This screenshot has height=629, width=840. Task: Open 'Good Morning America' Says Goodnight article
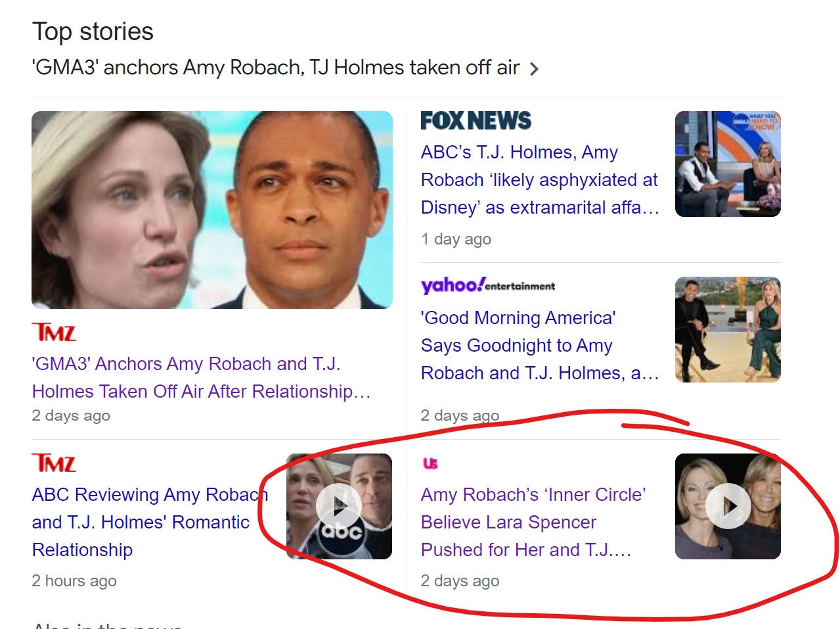(x=540, y=345)
